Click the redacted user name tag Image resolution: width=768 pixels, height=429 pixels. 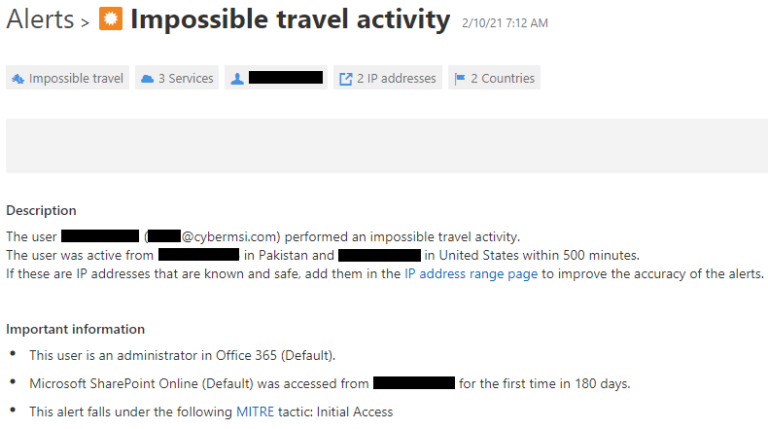coord(285,78)
